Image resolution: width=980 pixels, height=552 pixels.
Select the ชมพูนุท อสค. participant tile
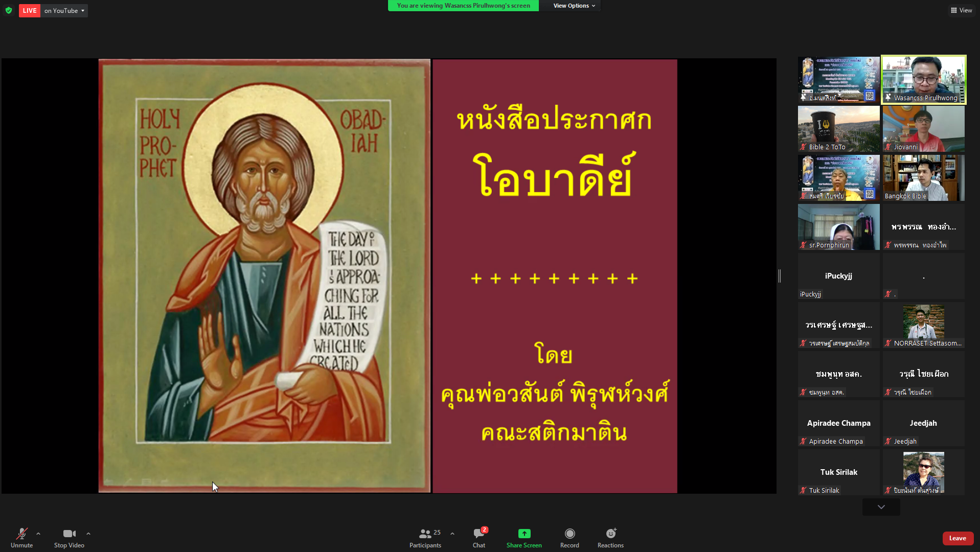pyautogui.click(x=838, y=374)
